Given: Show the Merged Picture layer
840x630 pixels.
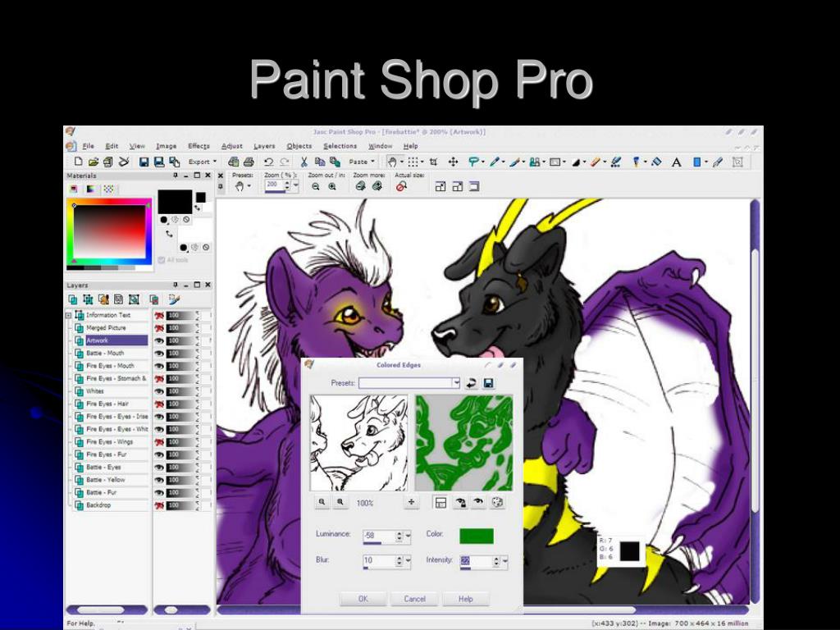Looking at the screenshot, I should (159, 328).
